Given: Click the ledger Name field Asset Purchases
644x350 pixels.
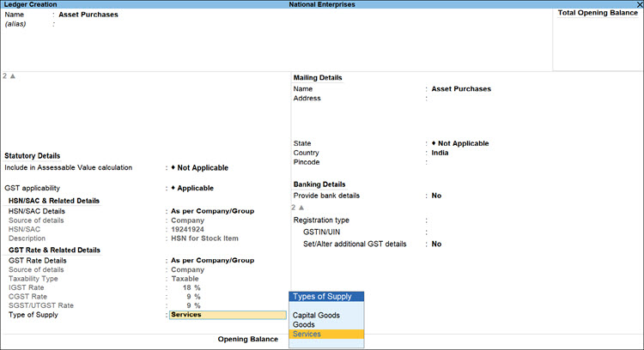Looking at the screenshot, I should tap(88, 15).
